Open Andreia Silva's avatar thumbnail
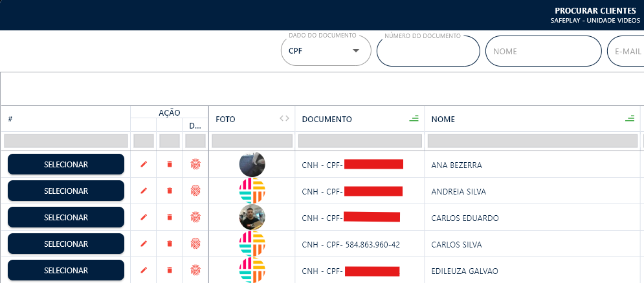The width and height of the screenshot is (644, 283). click(x=252, y=191)
